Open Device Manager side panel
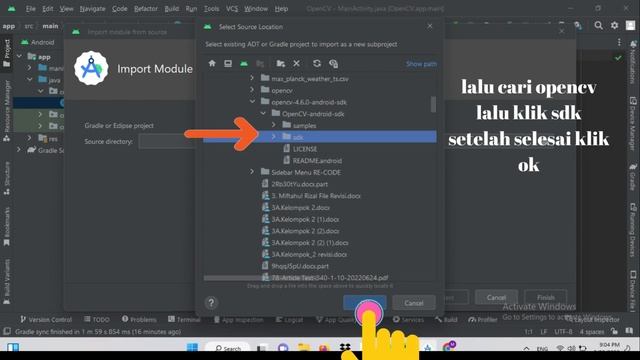This screenshot has width=640, height=360. pos(633,124)
